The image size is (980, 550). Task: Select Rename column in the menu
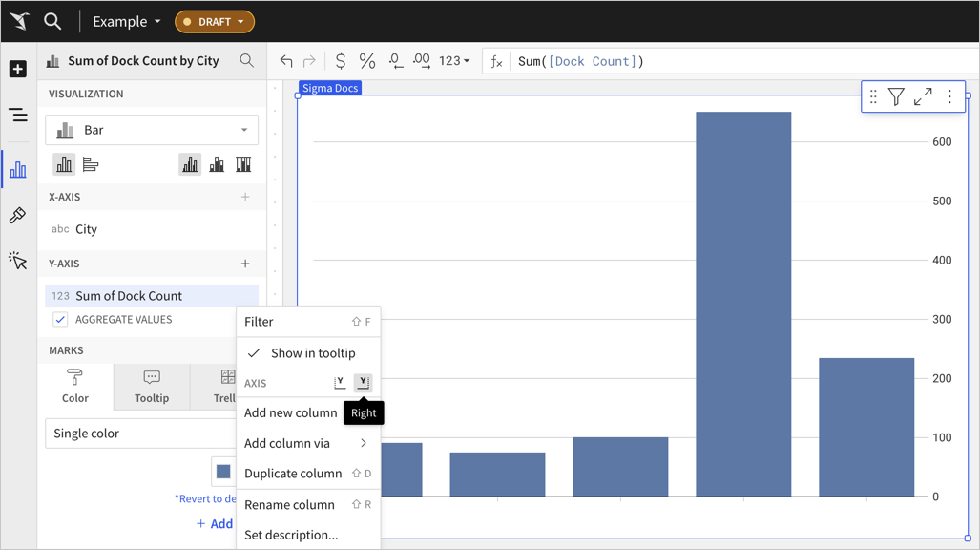click(289, 505)
